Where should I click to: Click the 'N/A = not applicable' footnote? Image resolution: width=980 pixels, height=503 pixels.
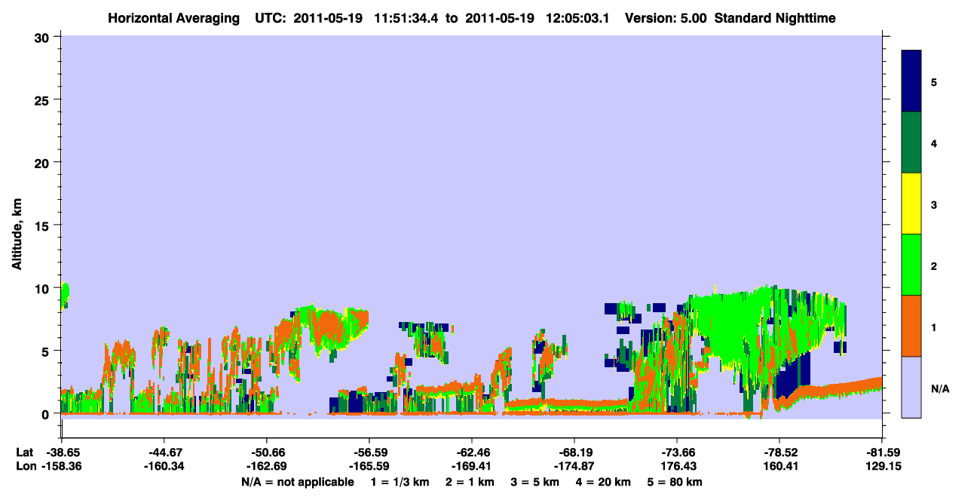click(x=298, y=482)
